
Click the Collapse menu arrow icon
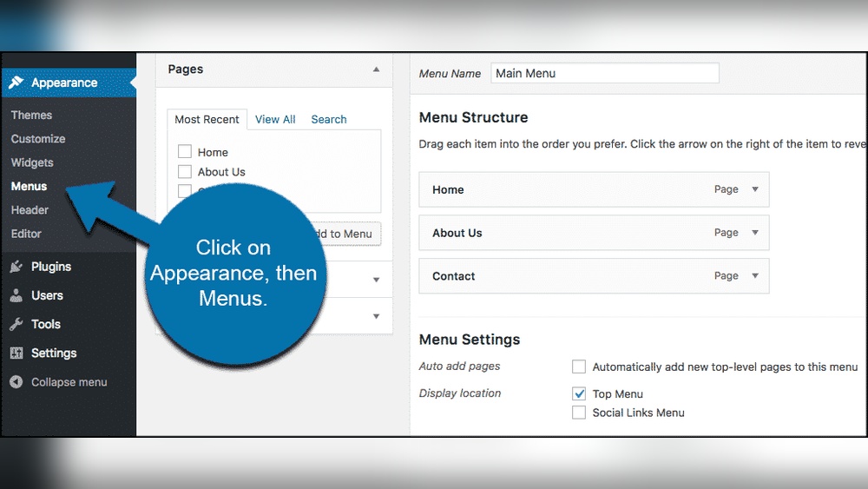pyautogui.click(x=16, y=381)
